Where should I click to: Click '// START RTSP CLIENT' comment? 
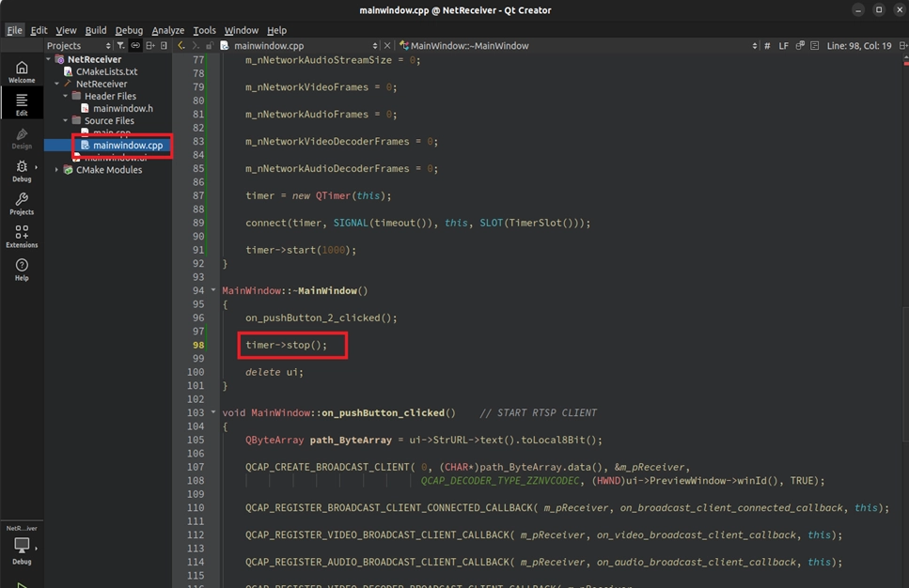click(x=538, y=412)
